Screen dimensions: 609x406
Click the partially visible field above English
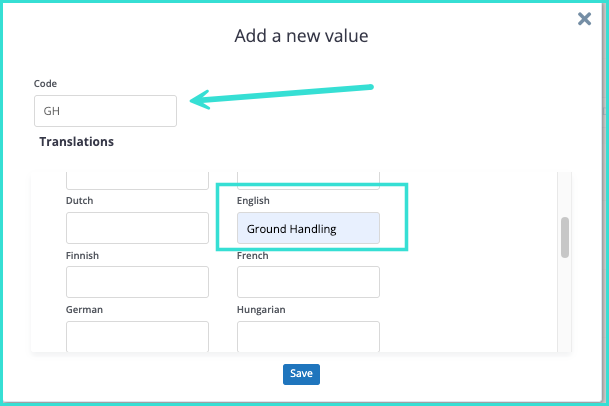point(308,180)
